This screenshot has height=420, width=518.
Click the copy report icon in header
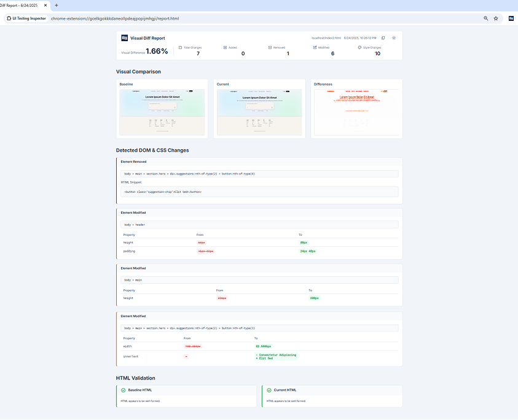(383, 38)
